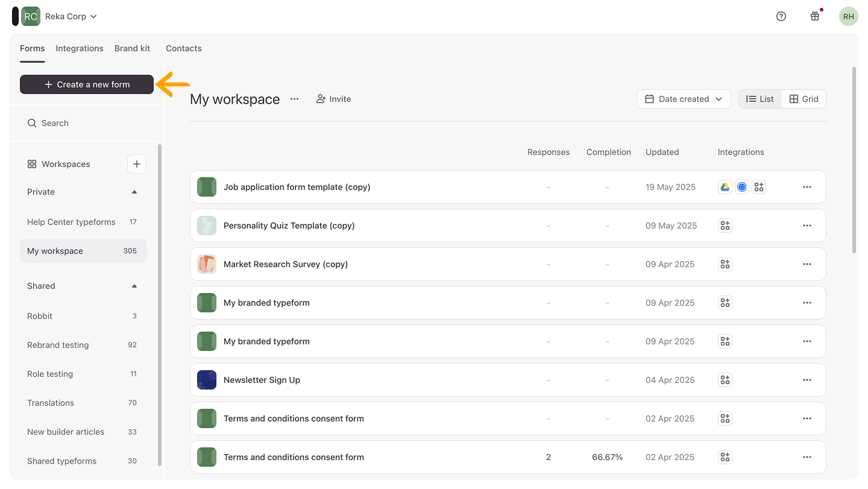Click the 19 May 2025 date
The image size is (868, 489).
click(670, 187)
